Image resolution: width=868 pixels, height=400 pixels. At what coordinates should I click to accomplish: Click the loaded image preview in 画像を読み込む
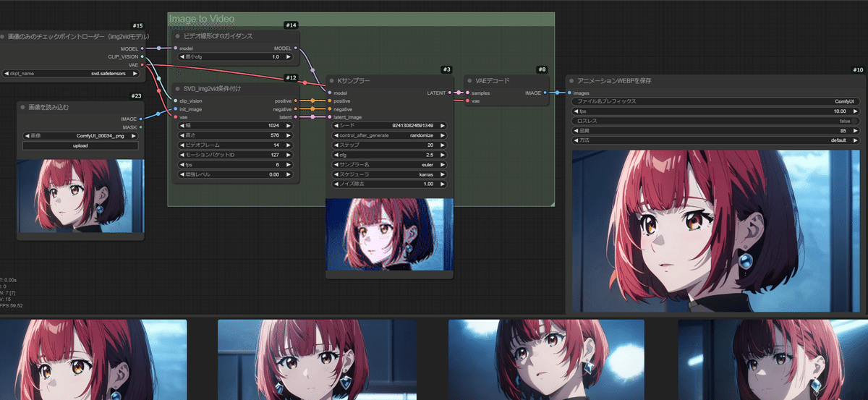pos(81,197)
